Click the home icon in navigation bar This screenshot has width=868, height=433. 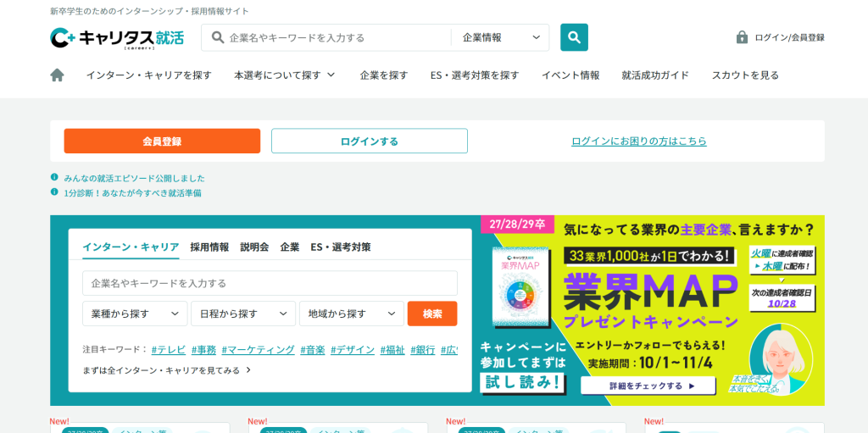point(57,75)
